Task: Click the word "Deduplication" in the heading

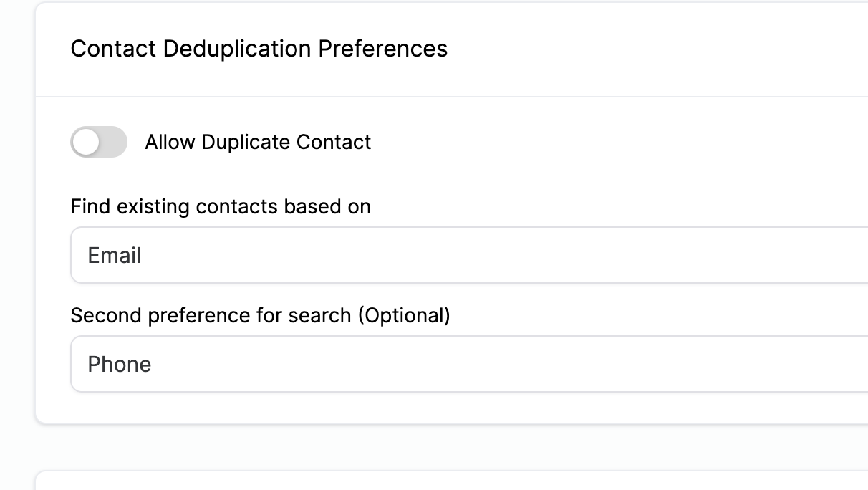Action: (x=237, y=49)
